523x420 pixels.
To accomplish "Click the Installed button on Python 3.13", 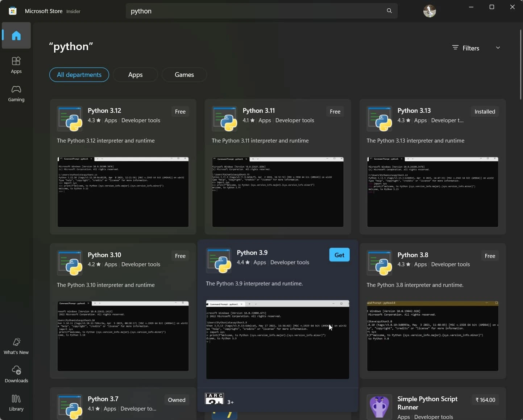I will pos(485,112).
